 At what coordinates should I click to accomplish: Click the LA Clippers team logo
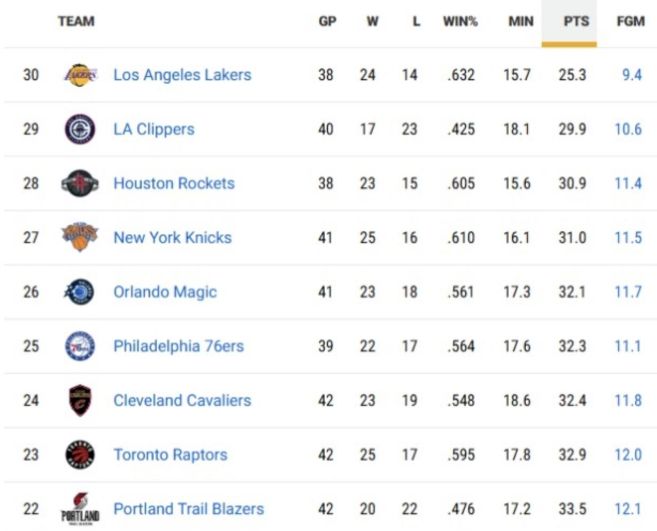[x=80, y=129]
